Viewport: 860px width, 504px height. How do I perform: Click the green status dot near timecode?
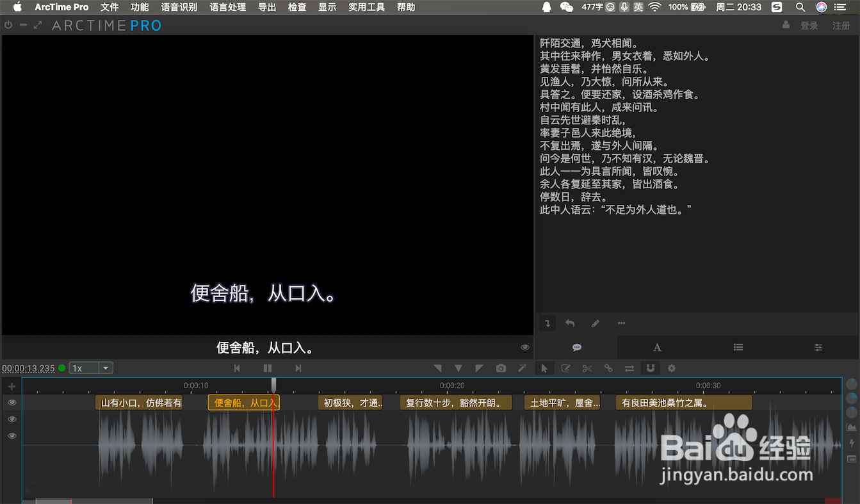coord(62,368)
